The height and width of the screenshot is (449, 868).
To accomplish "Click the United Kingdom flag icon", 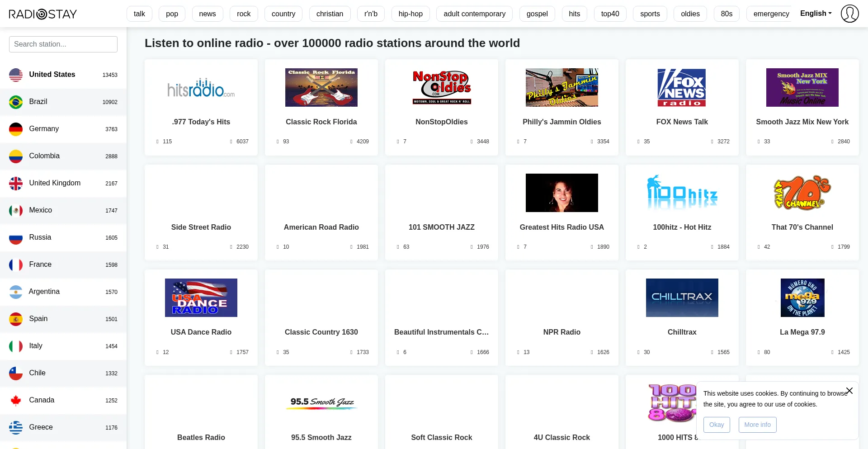I will (16, 183).
